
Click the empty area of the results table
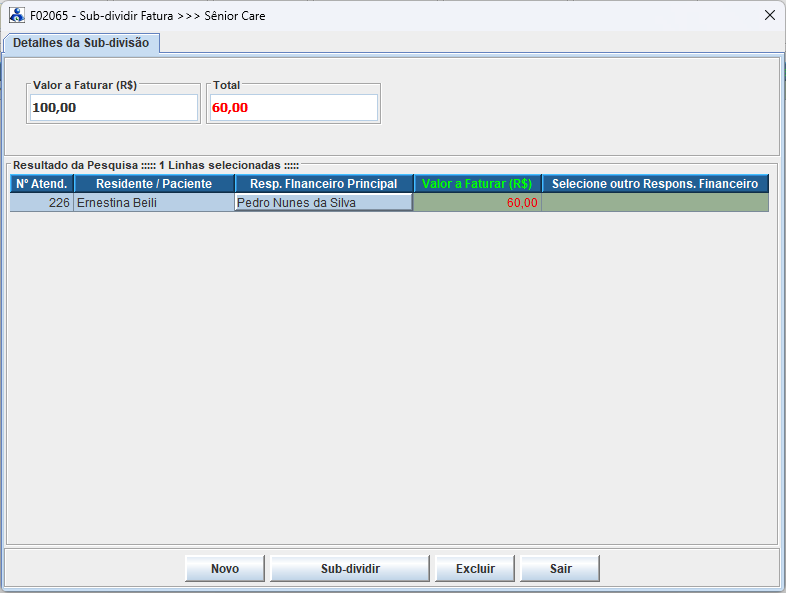pyautogui.click(x=390, y=380)
